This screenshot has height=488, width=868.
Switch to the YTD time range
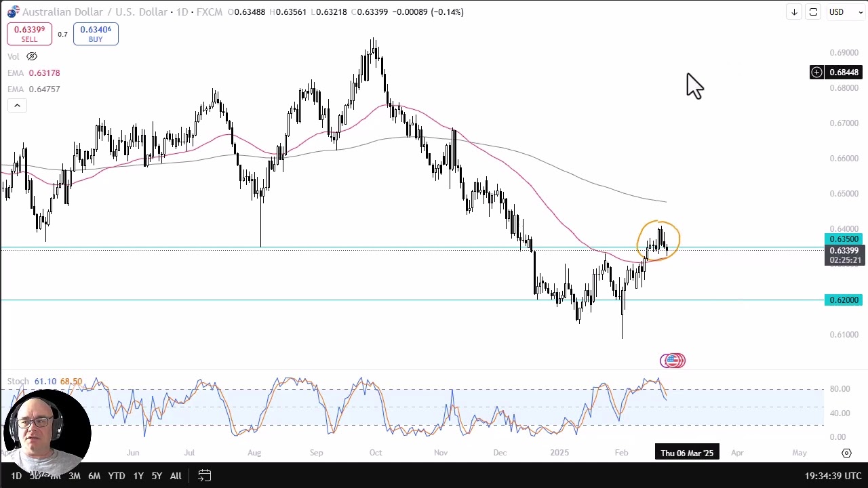(117, 476)
